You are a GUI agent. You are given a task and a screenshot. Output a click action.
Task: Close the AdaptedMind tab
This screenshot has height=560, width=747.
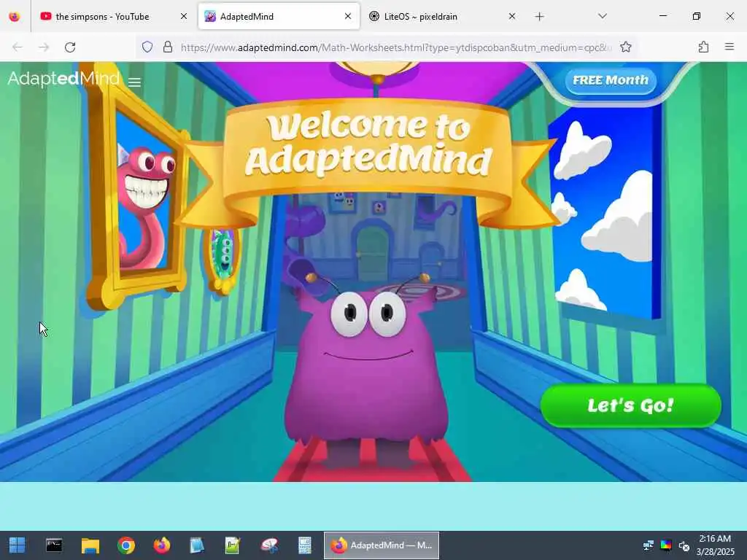coord(348,17)
